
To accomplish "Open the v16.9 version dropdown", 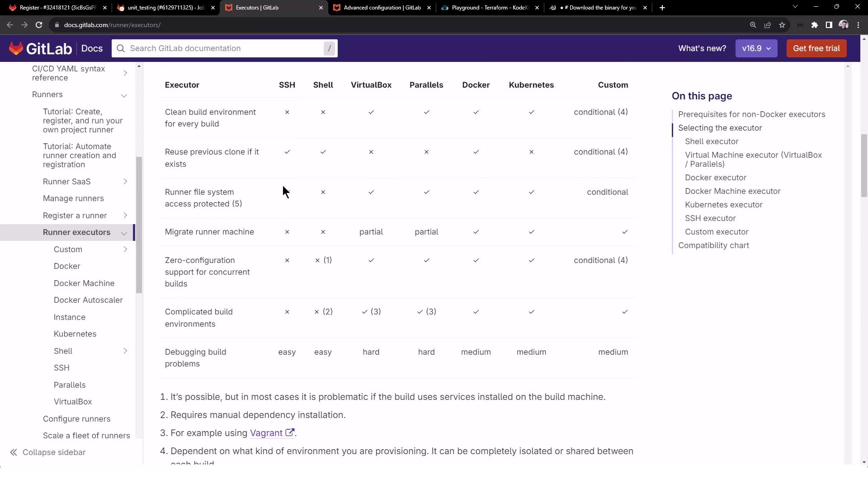I will pyautogui.click(x=756, y=48).
